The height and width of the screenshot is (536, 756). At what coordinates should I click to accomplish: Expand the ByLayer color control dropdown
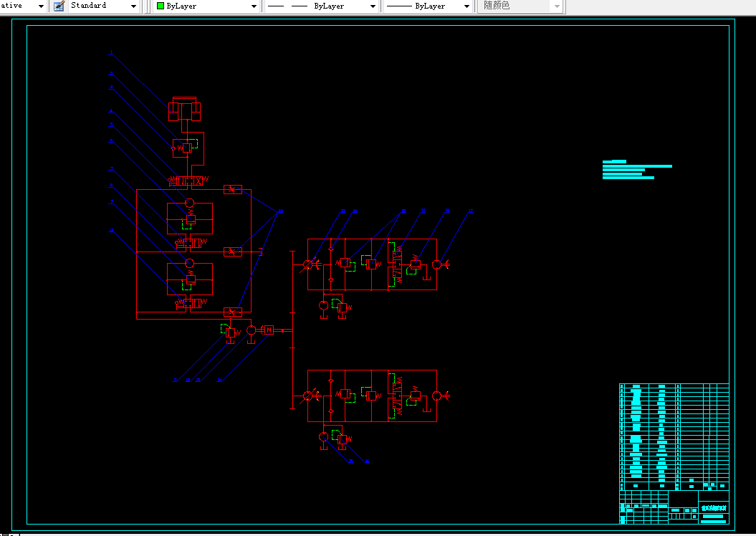254,6
